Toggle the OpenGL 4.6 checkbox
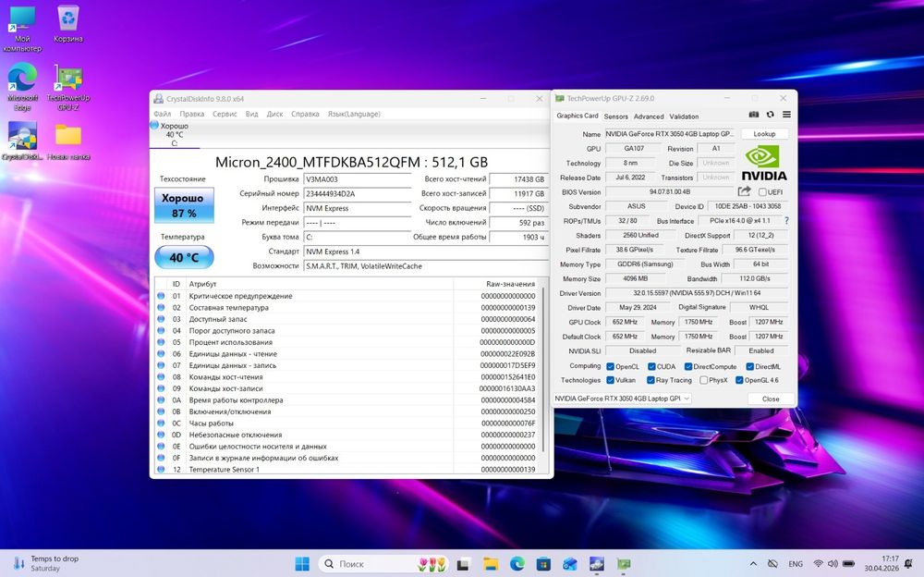This screenshot has height=577, width=924. point(739,381)
